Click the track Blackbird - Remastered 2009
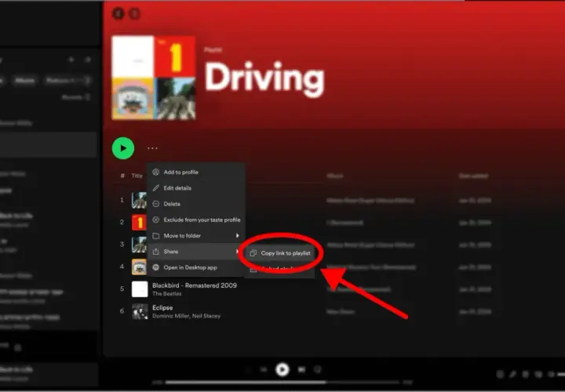The height and width of the screenshot is (392, 565). [x=195, y=285]
